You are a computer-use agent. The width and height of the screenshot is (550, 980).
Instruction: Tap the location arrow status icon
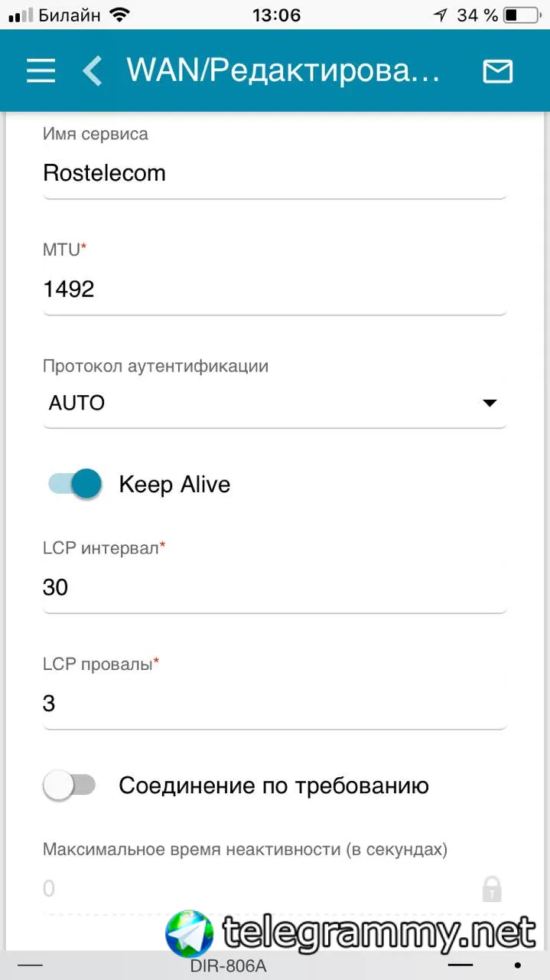coord(440,15)
